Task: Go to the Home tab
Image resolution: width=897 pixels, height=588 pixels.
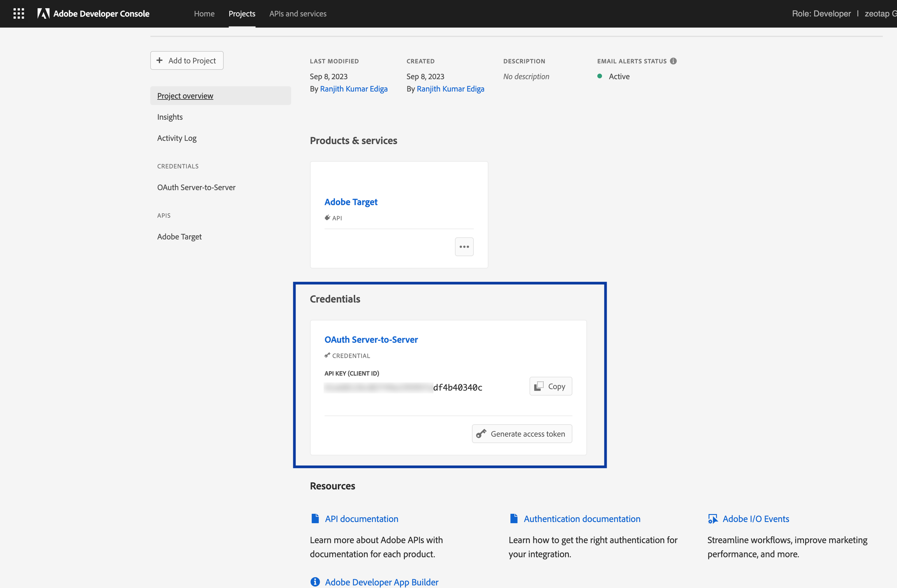Action: tap(204, 14)
